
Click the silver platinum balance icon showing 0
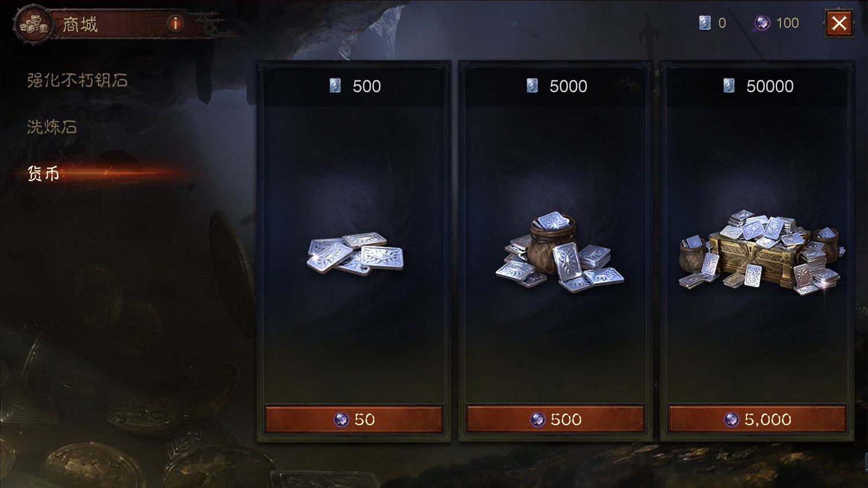(705, 23)
